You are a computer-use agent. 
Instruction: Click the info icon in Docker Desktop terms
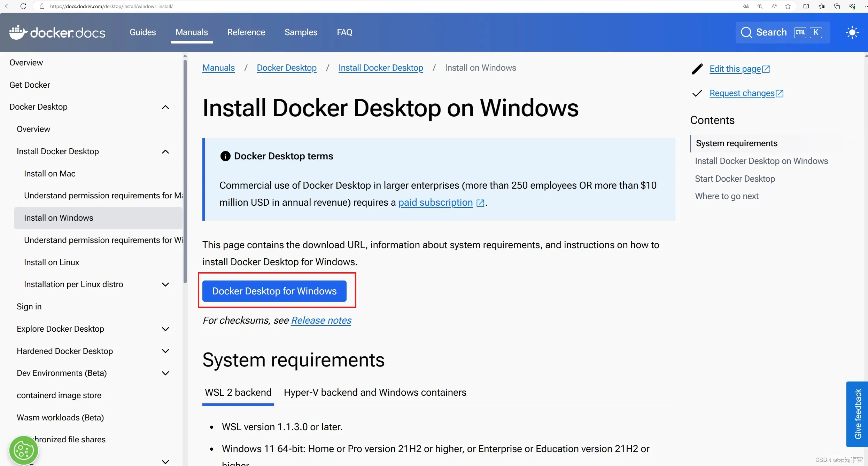coord(225,156)
